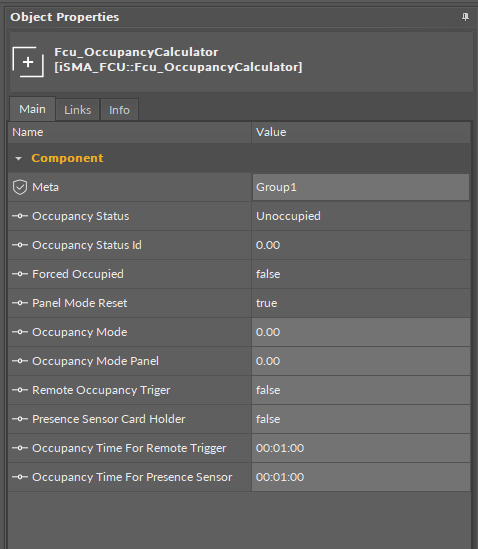This screenshot has width=478, height=549.
Task: Click the slot icon beside Panel Mode Reset
Action: pyautogui.click(x=20, y=303)
